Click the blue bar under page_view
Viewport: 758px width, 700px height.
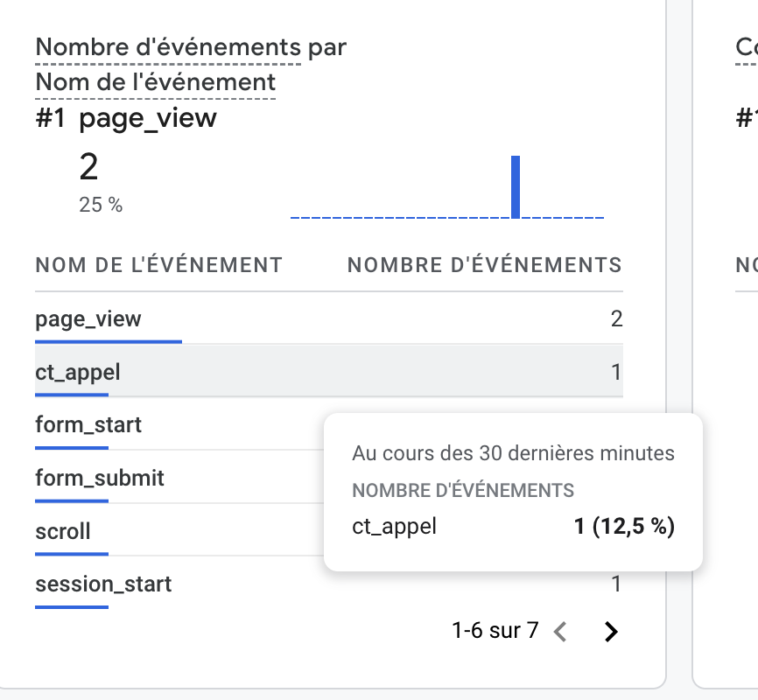tap(109, 342)
